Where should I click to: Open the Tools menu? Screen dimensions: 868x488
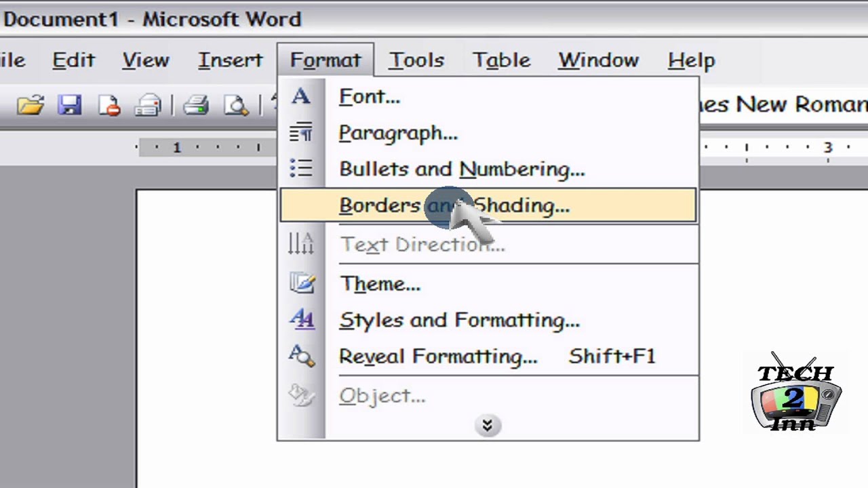point(416,60)
